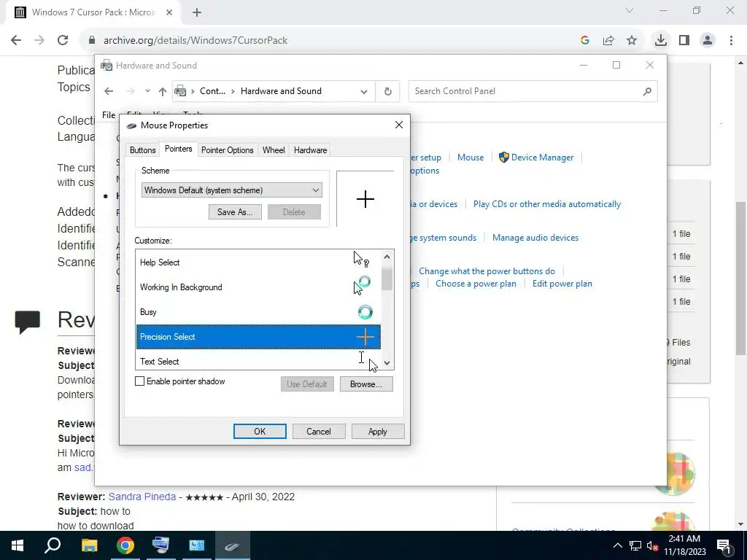Open Choose a power plan link
The image size is (747, 560).
tap(476, 284)
